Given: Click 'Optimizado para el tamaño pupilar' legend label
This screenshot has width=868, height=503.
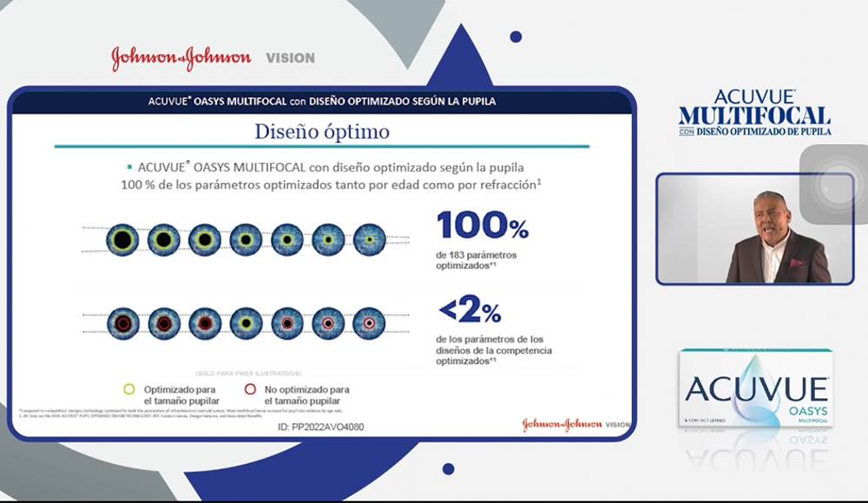Looking at the screenshot, I should pos(181,395).
